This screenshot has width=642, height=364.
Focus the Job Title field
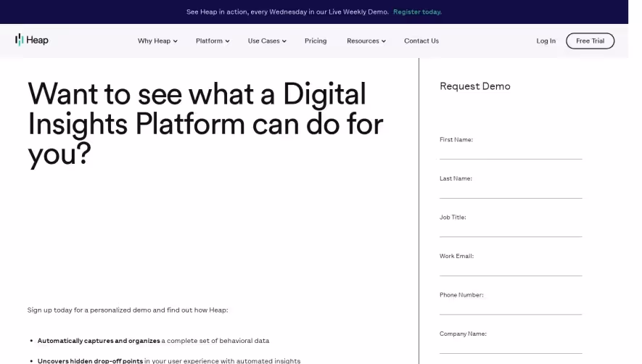pos(511,229)
